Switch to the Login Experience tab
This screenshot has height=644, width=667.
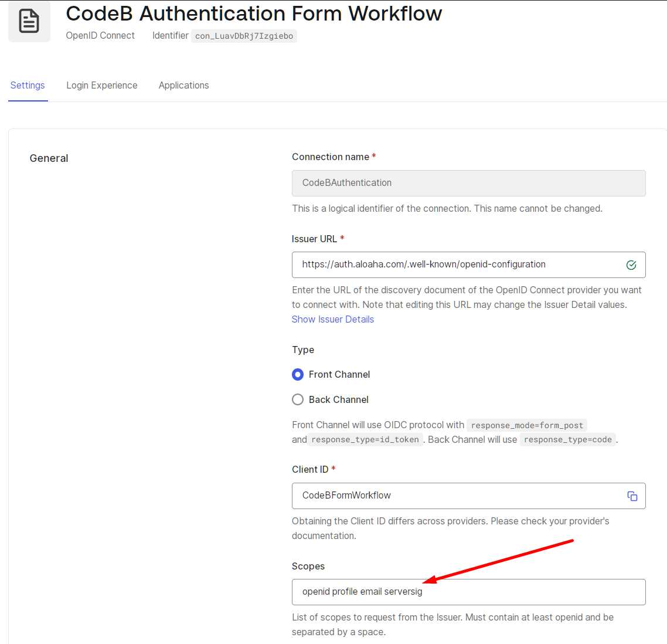pyautogui.click(x=101, y=85)
